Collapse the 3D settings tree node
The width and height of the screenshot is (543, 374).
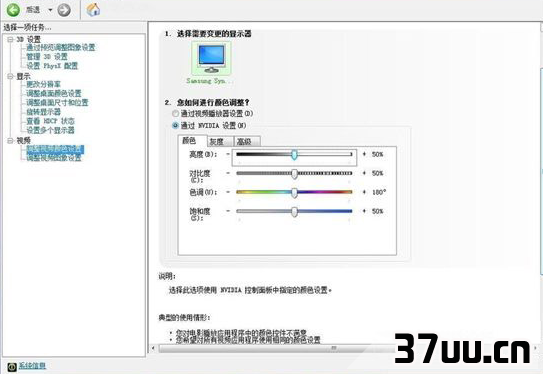point(11,39)
